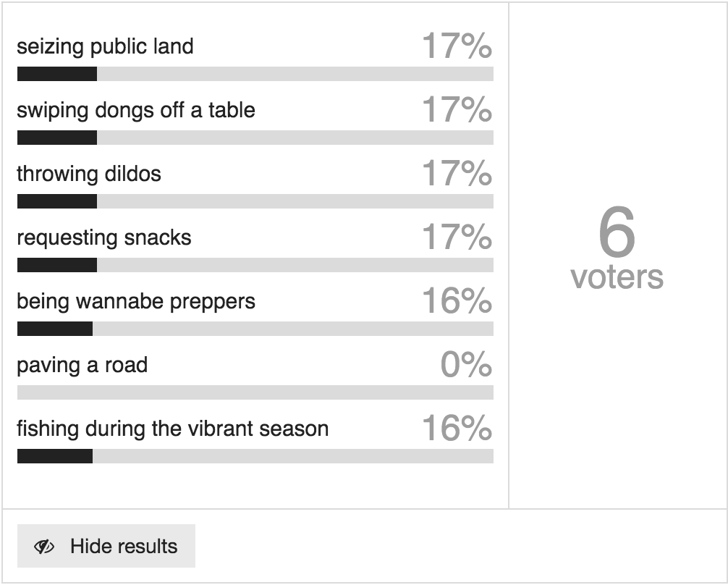This screenshot has height=585, width=728.
Task: Click the 'swiping dongs off a table' label
Action: [136, 110]
